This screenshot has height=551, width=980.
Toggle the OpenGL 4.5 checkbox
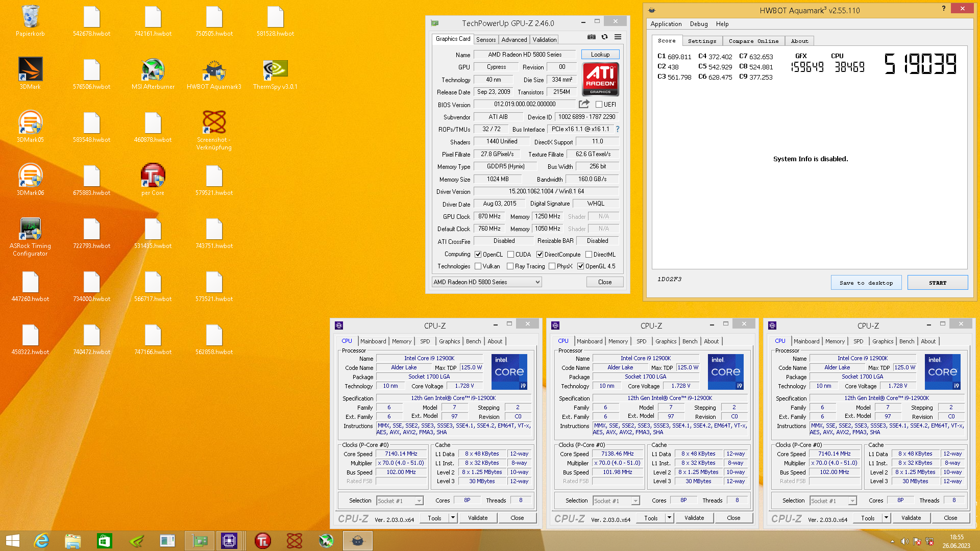coord(580,266)
